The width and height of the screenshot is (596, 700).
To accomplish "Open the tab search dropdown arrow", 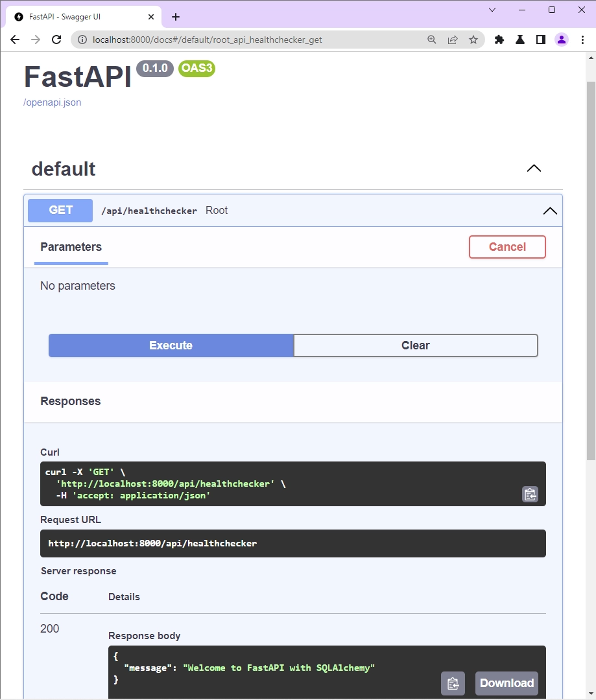I will coord(492,10).
